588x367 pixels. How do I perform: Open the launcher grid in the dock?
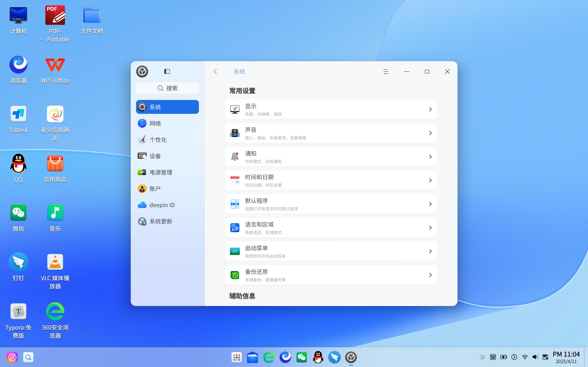tap(237, 357)
